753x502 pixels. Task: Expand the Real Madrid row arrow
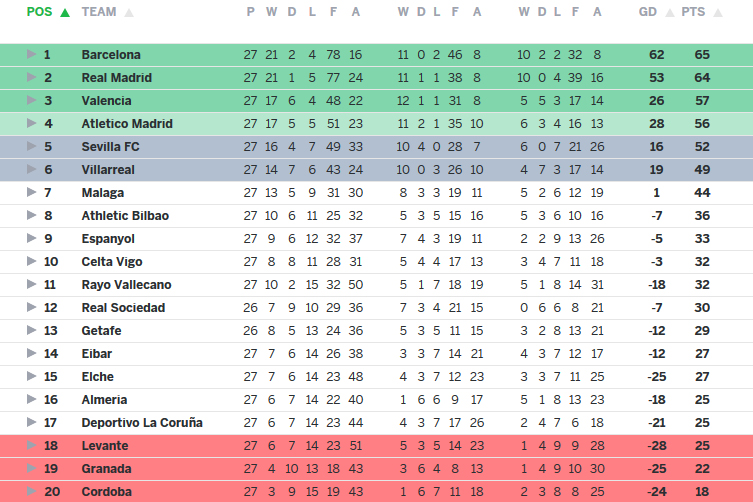pos(31,77)
